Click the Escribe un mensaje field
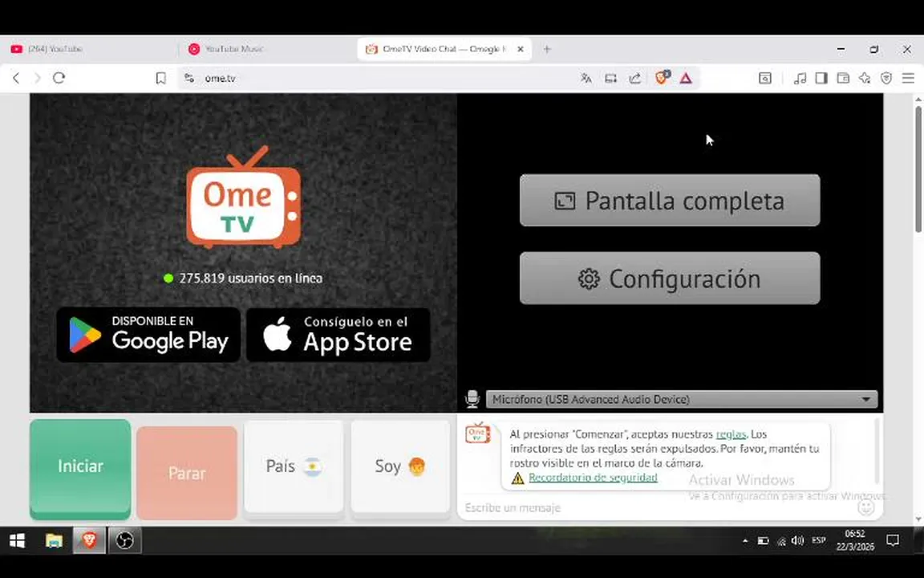 pyautogui.click(x=657, y=507)
